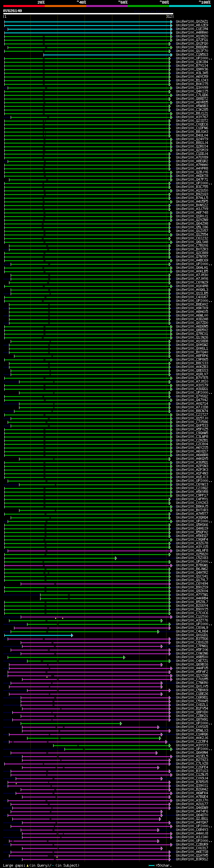Click the short cyan bar for UniRef100_Q01GD1
214x868 pixels.
click(38, 635)
